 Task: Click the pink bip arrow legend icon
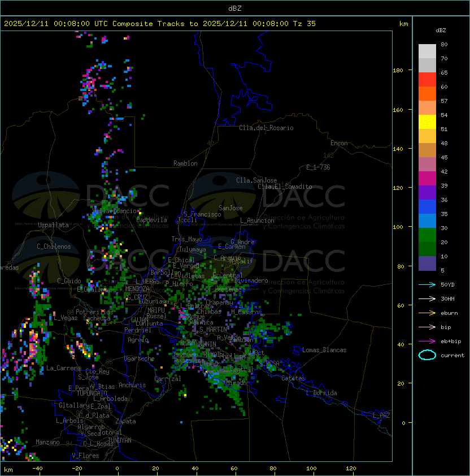[x=427, y=327]
